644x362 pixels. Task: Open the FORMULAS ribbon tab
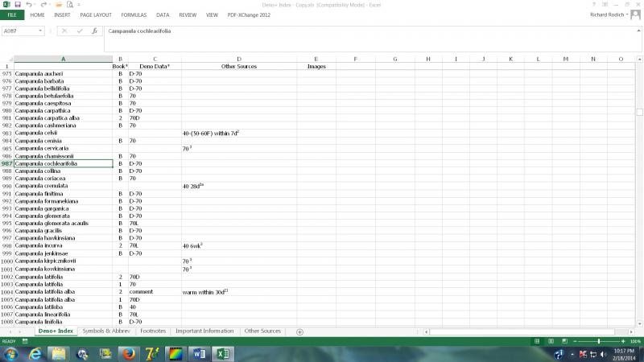(134, 14)
